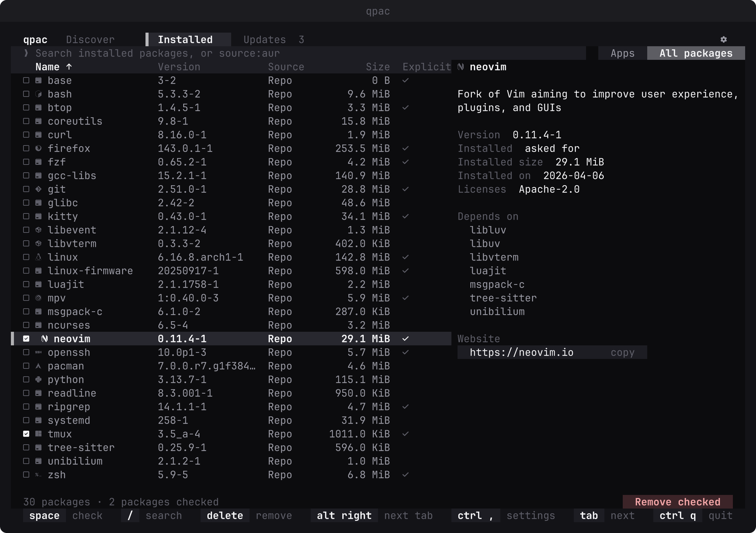Click the tmux package icon
This screenshot has height=533, width=756.
tap(38, 434)
